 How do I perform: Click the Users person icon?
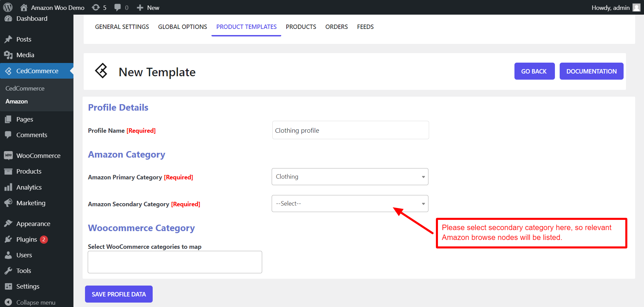[x=8, y=255]
